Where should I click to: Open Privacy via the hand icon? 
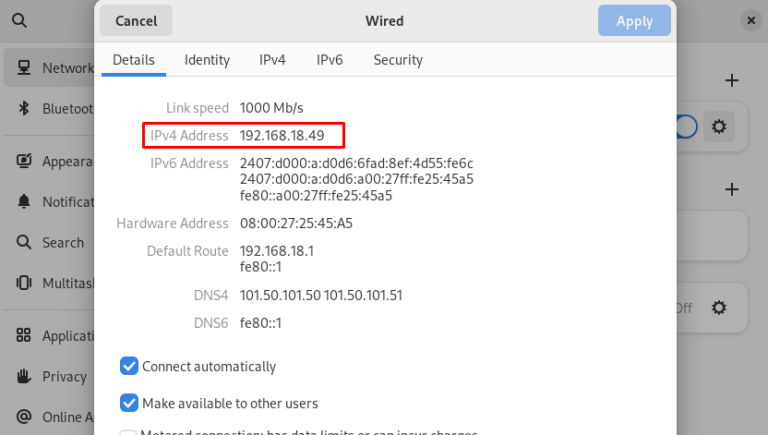(x=24, y=377)
